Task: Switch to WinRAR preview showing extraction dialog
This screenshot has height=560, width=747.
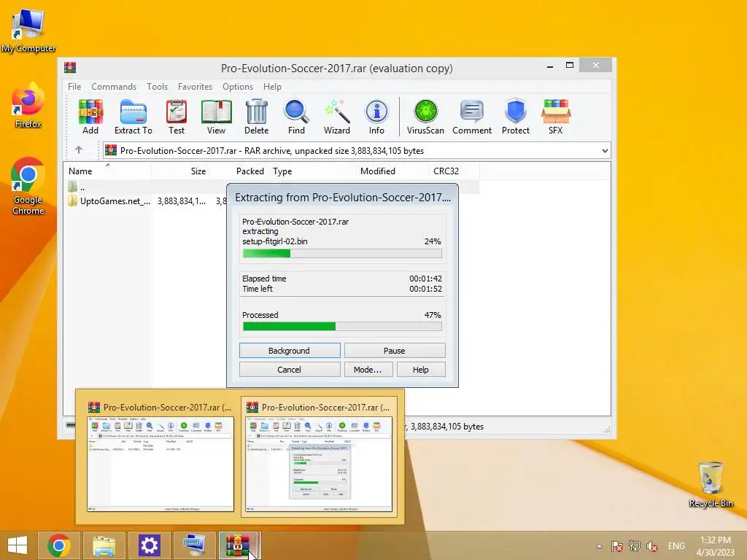Action: [x=318, y=456]
